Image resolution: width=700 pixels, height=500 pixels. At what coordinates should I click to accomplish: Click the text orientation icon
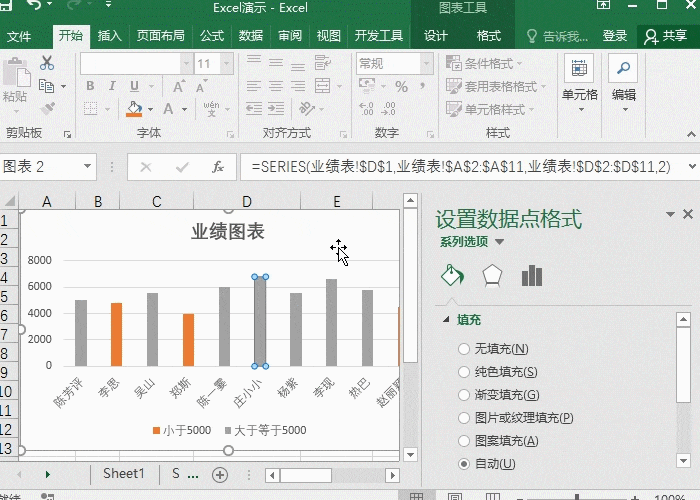pyautogui.click(x=307, y=108)
